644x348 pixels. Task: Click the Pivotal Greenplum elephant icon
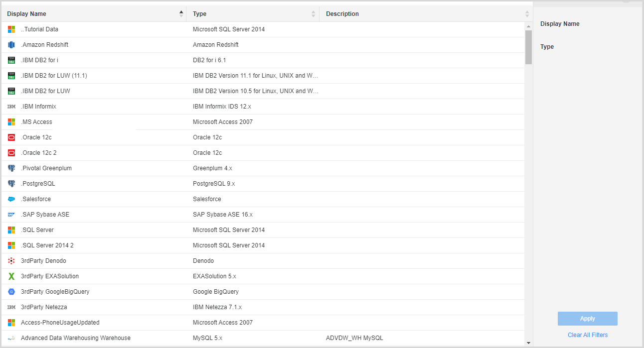[11, 168]
